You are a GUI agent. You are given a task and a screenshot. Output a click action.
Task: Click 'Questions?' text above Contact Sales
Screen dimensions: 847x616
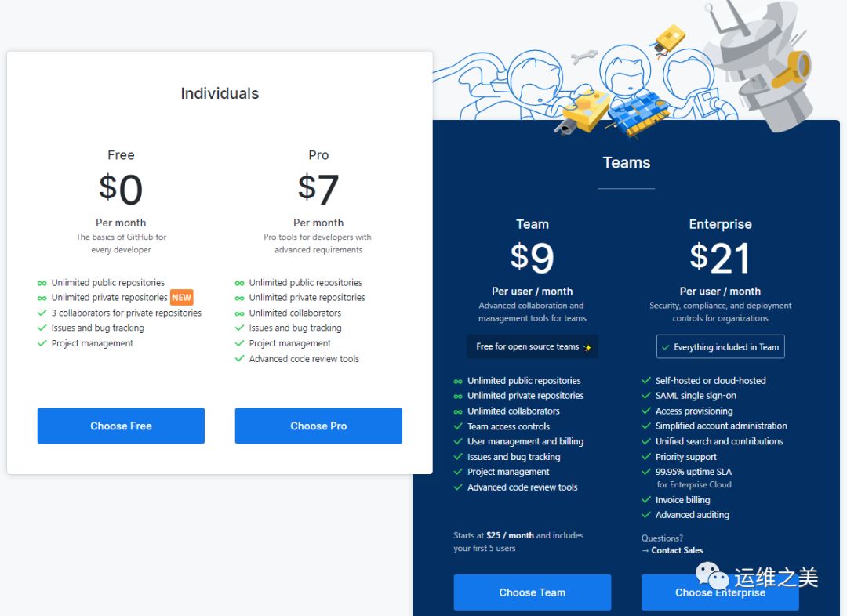tap(662, 538)
